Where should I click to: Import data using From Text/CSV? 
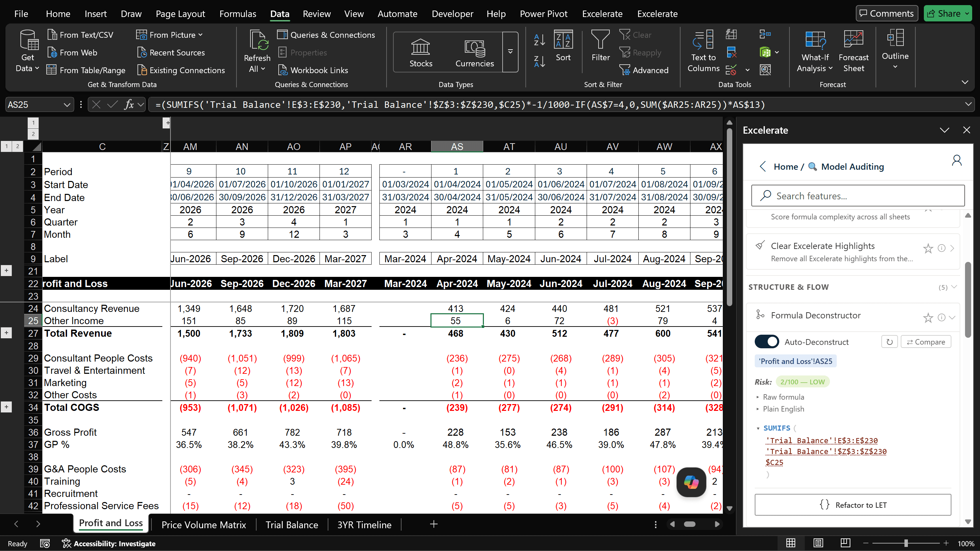80,35
